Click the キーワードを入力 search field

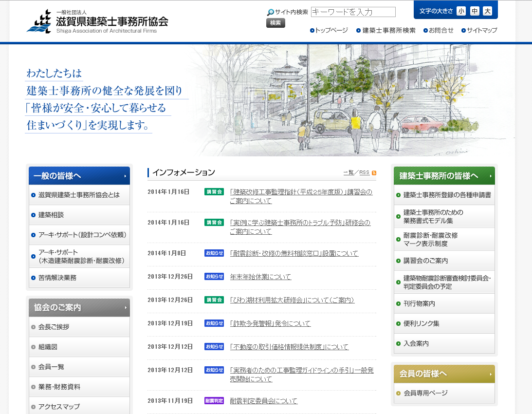tap(353, 12)
